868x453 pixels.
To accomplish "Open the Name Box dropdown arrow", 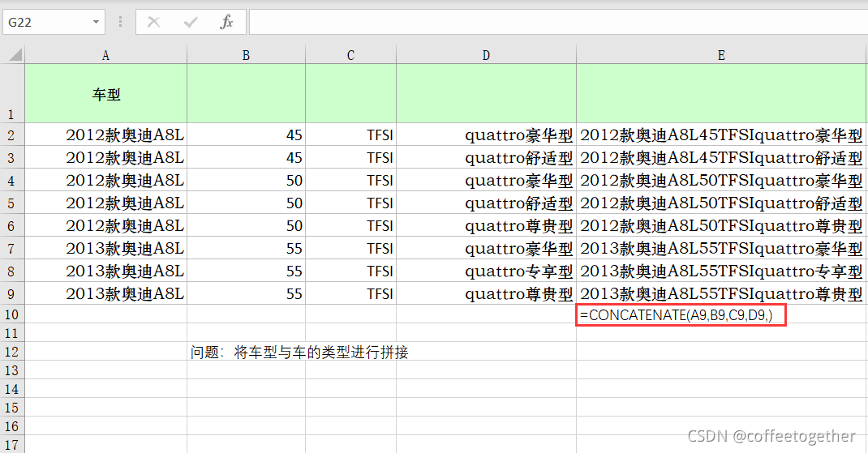I will coord(96,22).
